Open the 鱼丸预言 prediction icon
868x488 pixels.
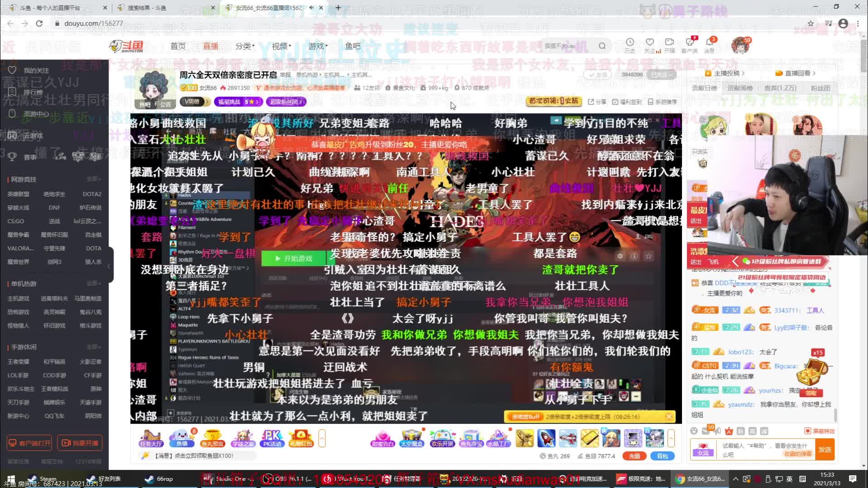(x=212, y=438)
